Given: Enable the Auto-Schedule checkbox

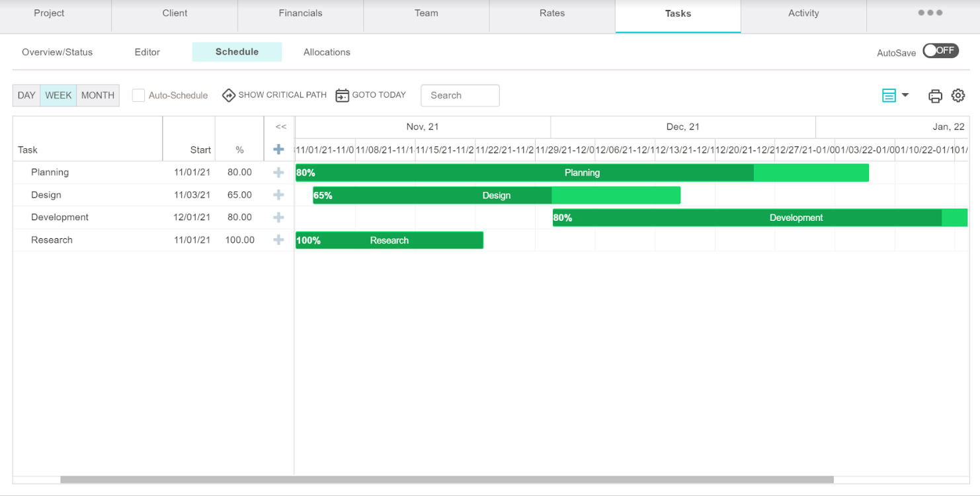Looking at the screenshot, I should coord(138,95).
